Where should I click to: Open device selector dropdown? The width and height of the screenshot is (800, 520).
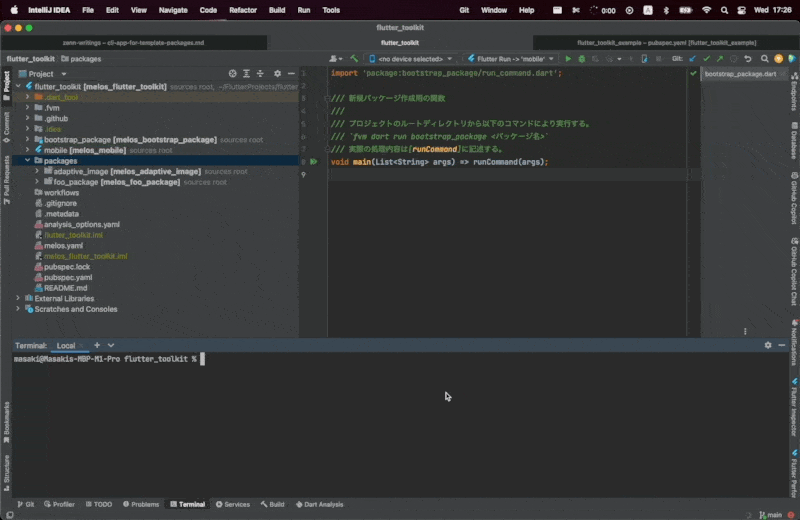(411, 59)
